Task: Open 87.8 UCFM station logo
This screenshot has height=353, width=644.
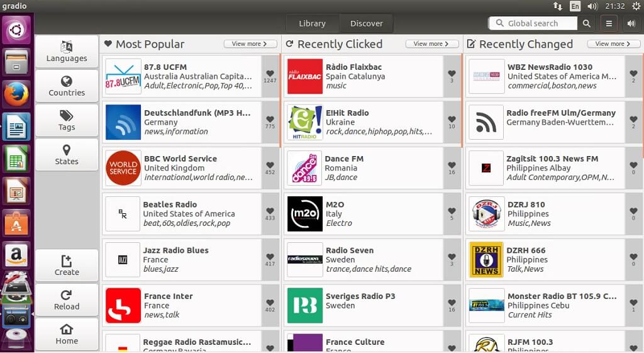Action: pyautogui.click(x=123, y=76)
